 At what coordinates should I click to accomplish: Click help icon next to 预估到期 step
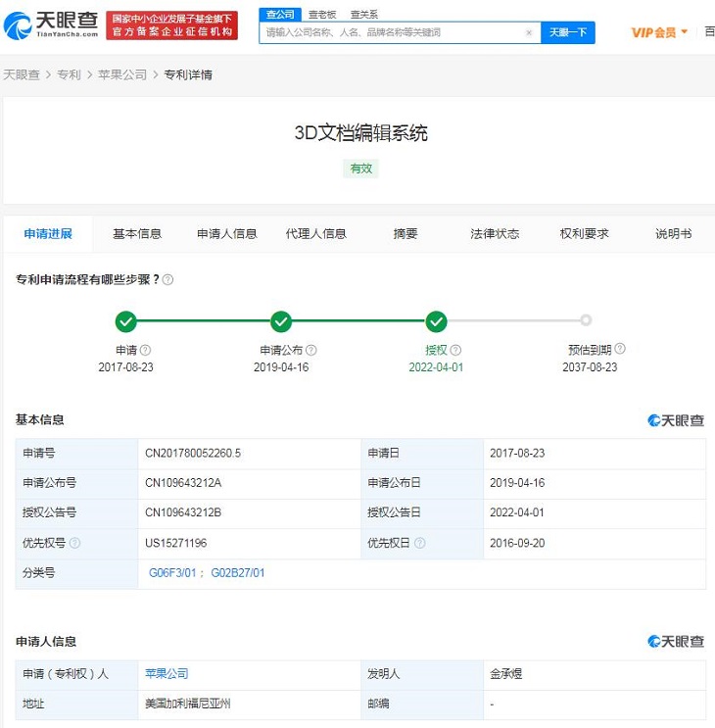(620, 349)
